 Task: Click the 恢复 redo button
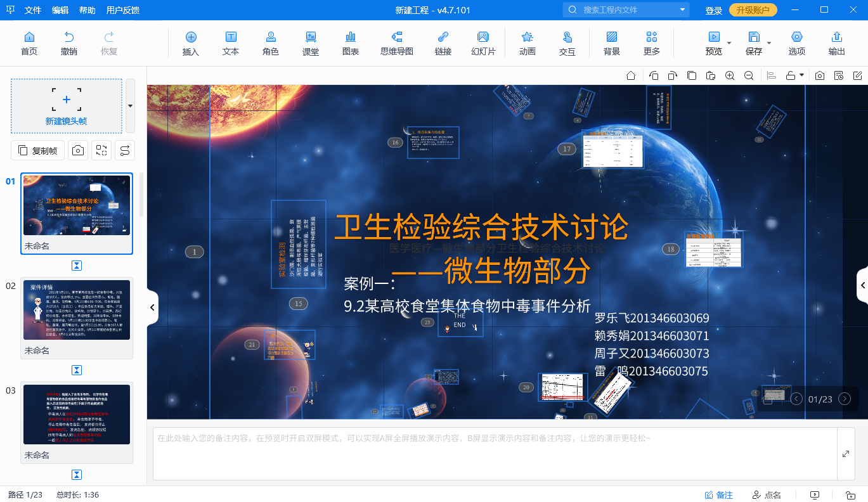tap(109, 44)
